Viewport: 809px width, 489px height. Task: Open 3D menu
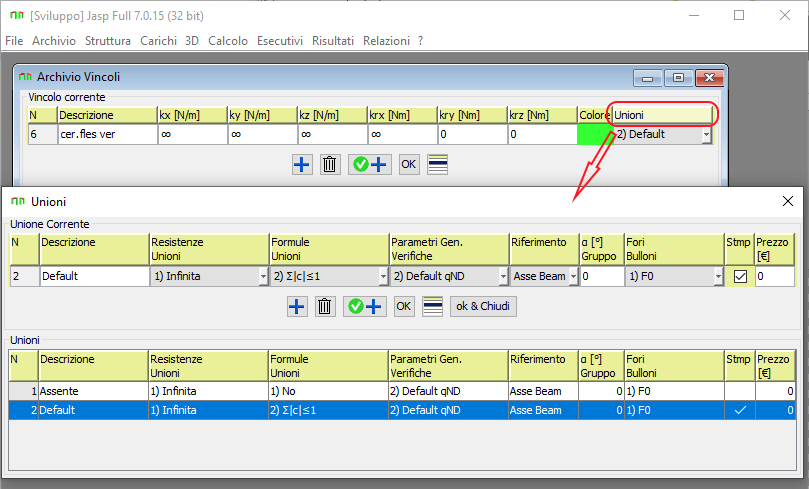tap(192, 41)
